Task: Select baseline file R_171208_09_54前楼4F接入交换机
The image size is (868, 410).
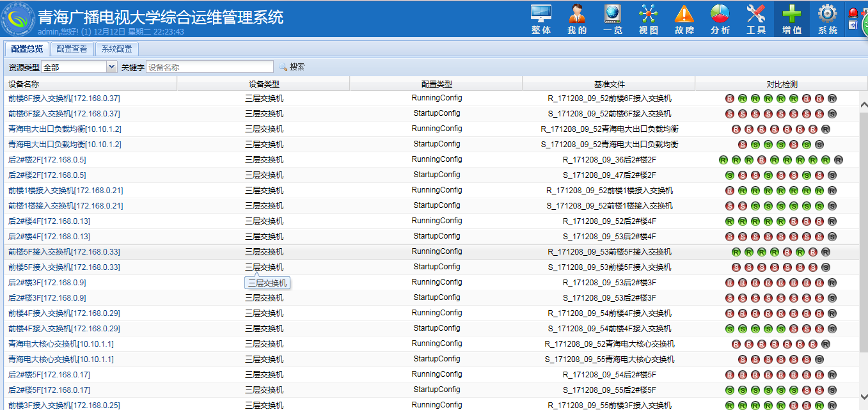Action: pos(610,313)
